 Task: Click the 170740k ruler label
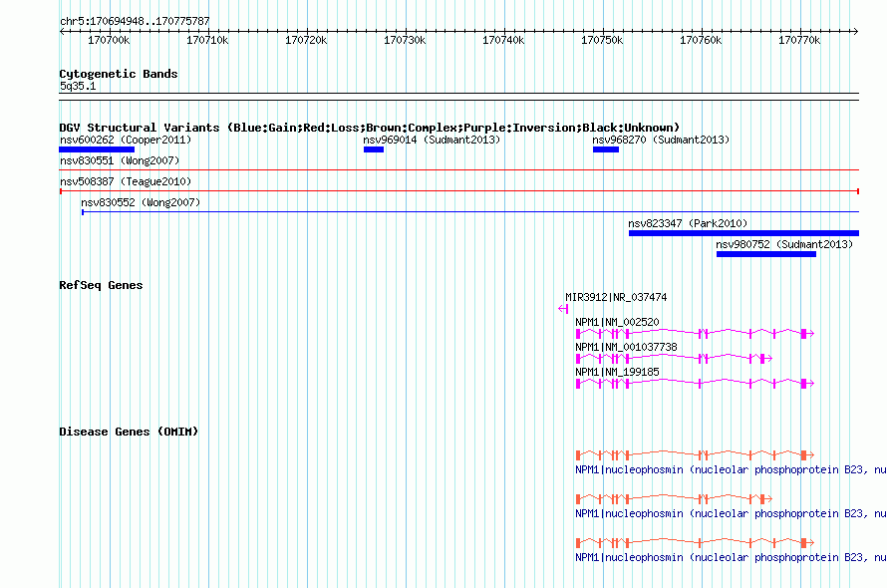point(503,40)
